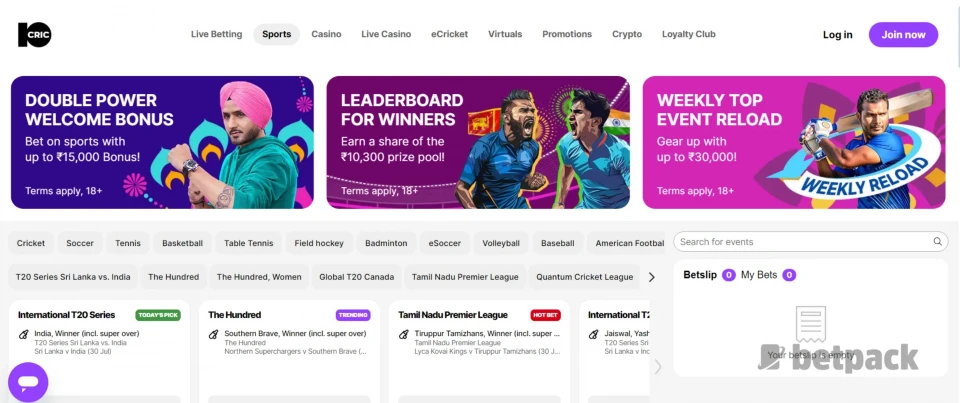The height and width of the screenshot is (403, 960).
Task: Go to the Promotions menu item
Action: click(x=567, y=34)
